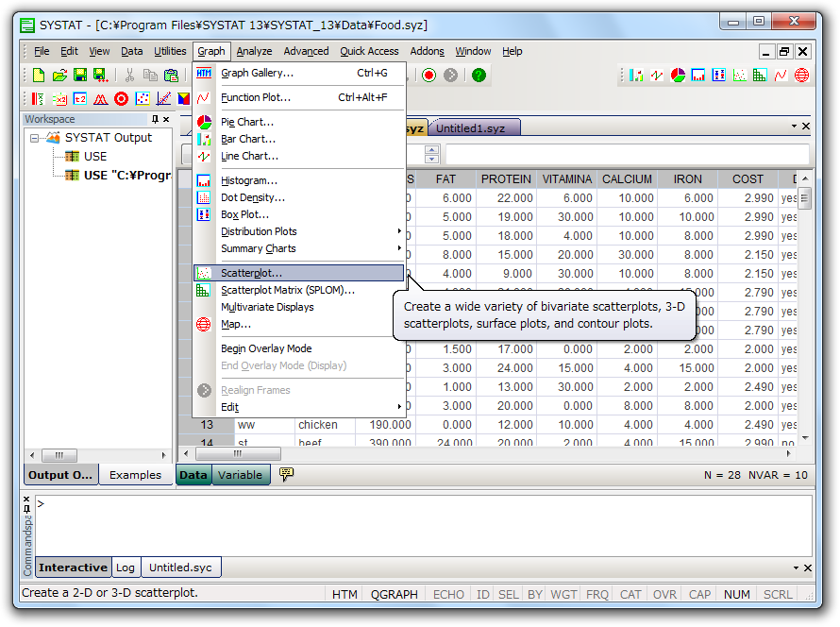The image size is (840, 627).
Task: Click the cluster dots icon in second toolbar
Action: [143, 98]
